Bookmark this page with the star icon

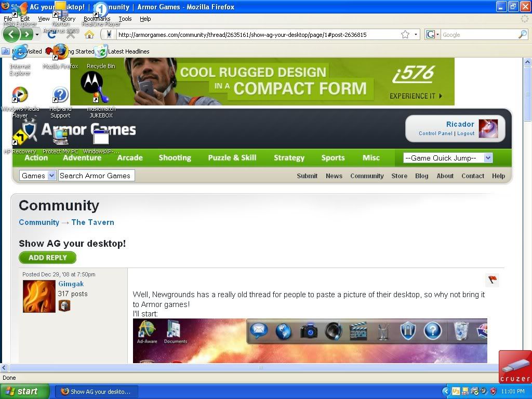(x=405, y=34)
